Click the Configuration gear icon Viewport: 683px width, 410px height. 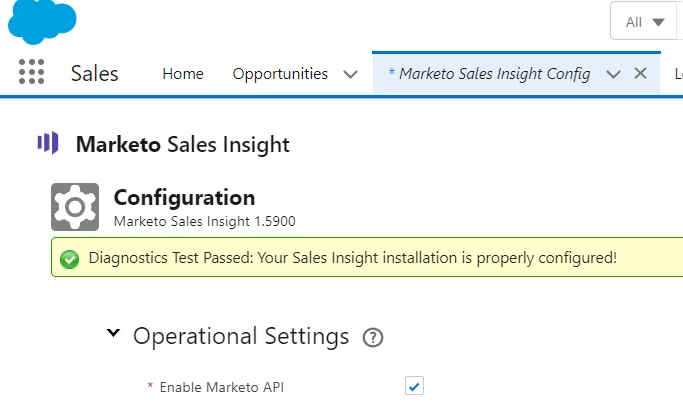(x=75, y=207)
